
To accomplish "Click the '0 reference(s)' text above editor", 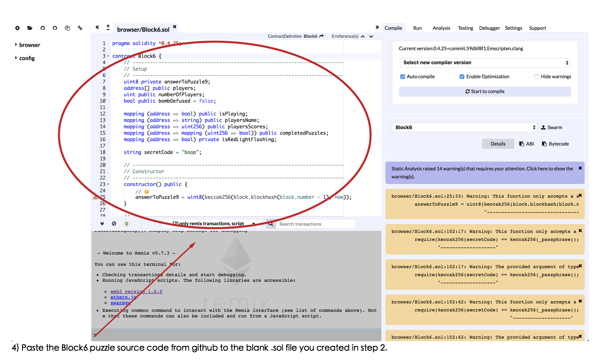I will (345, 36).
